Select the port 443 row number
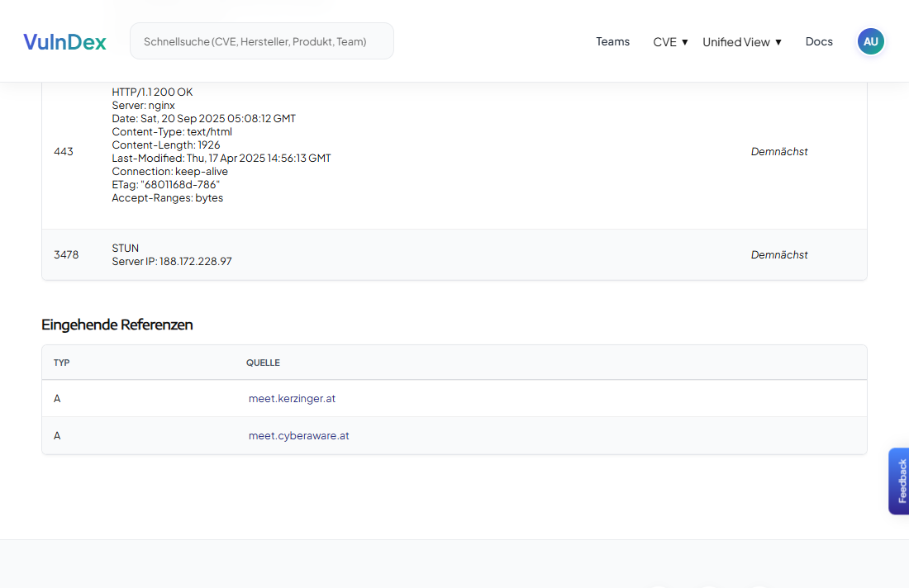The height and width of the screenshot is (588, 909). point(64,151)
